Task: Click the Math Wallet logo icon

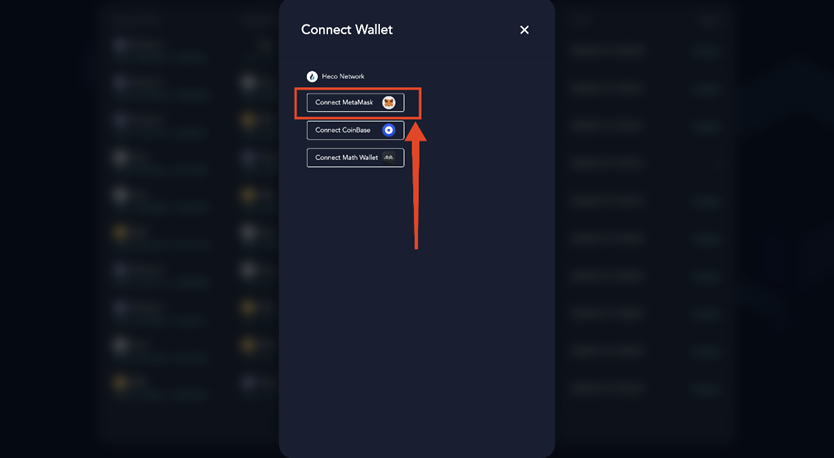Action: pos(389,158)
